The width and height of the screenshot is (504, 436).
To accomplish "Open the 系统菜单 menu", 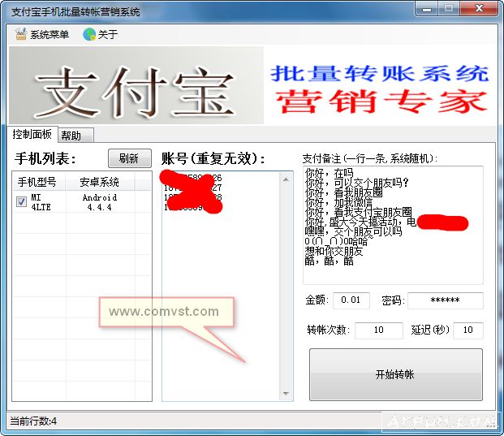I will tap(41, 34).
